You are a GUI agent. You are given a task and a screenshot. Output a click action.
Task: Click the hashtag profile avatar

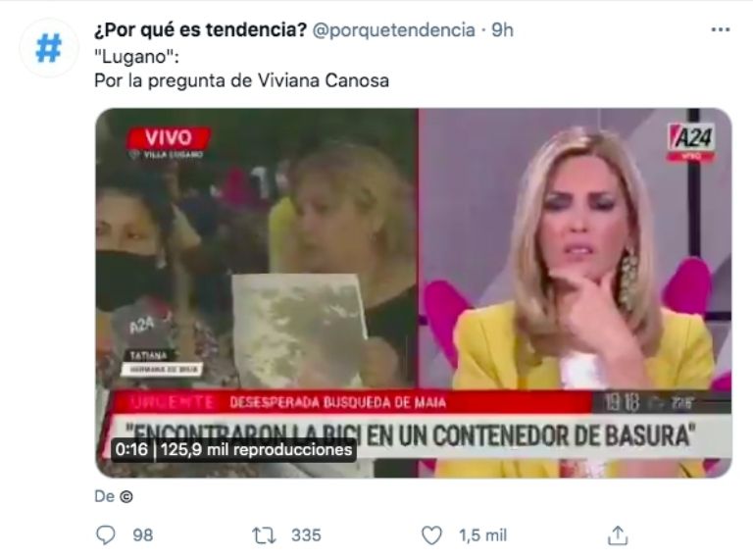48,47
